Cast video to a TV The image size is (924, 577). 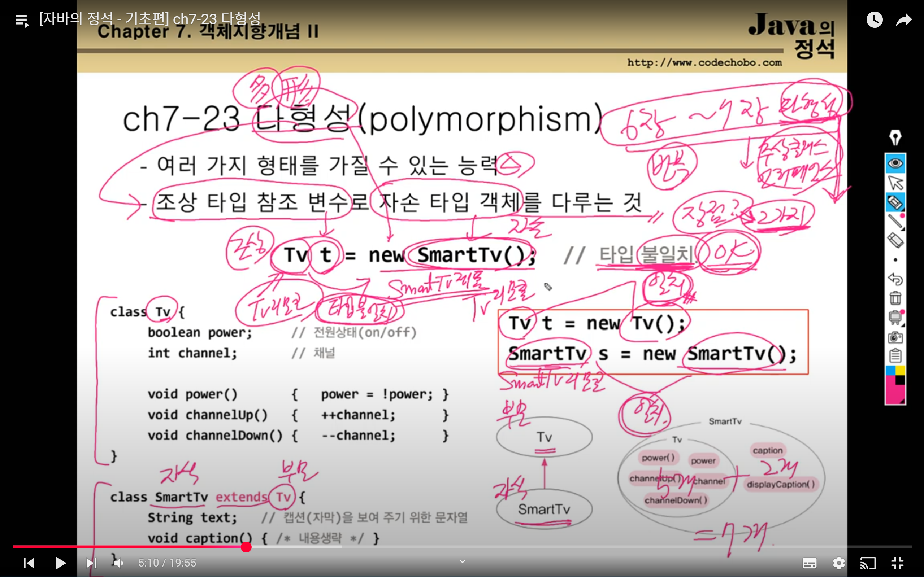coord(867,563)
